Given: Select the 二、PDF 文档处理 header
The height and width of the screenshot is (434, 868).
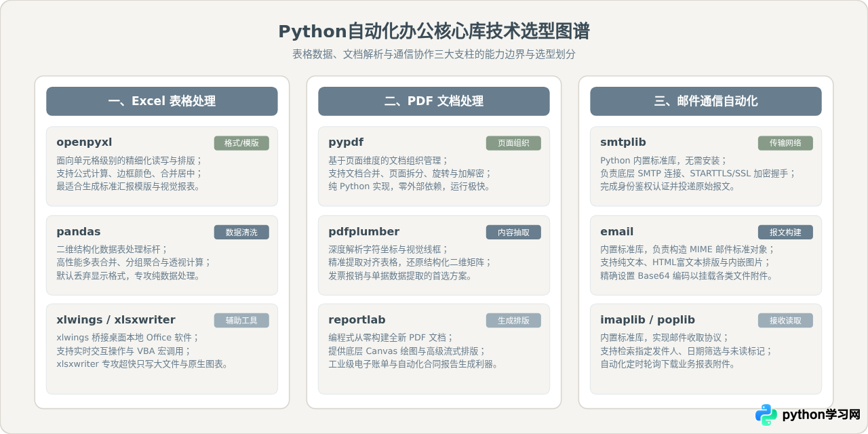Looking at the screenshot, I should click(x=434, y=101).
